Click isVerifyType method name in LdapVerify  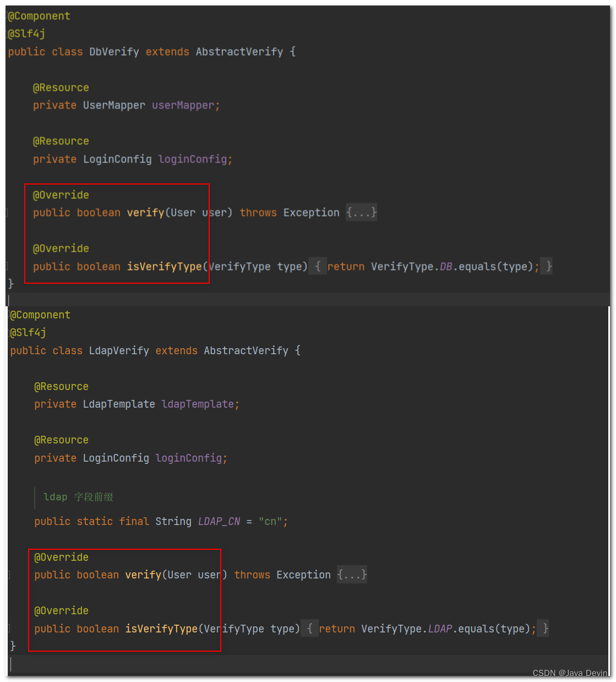pyautogui.click(x=161, y=629)
